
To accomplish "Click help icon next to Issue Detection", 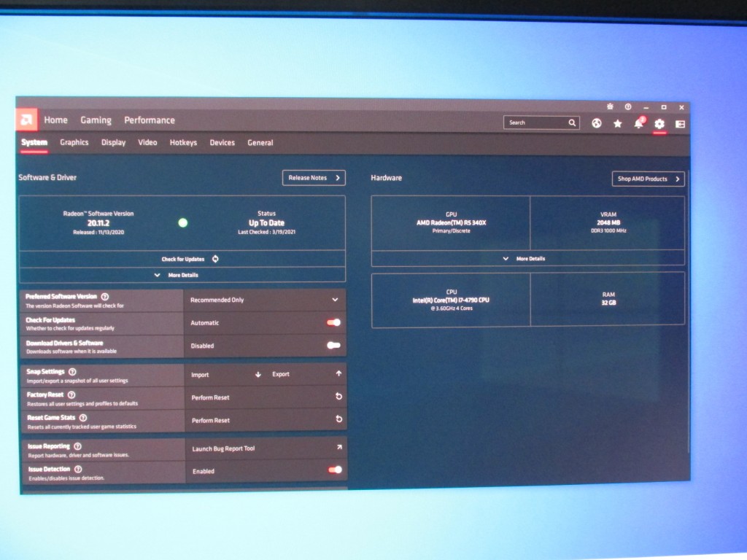I will click(x=78, y=469).
